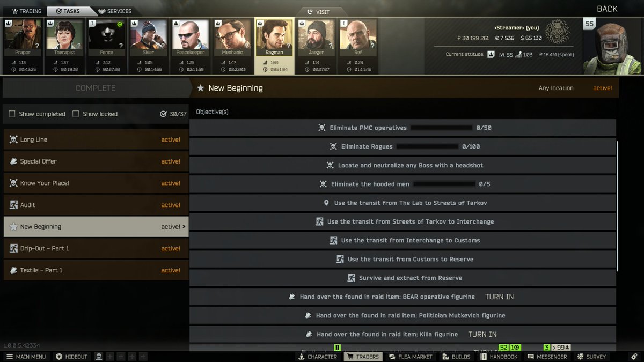Image resolution: width=644 pixels, height=362 pixels.
Task: Click the star icon beside New Beginning in list
Action: 13,226
